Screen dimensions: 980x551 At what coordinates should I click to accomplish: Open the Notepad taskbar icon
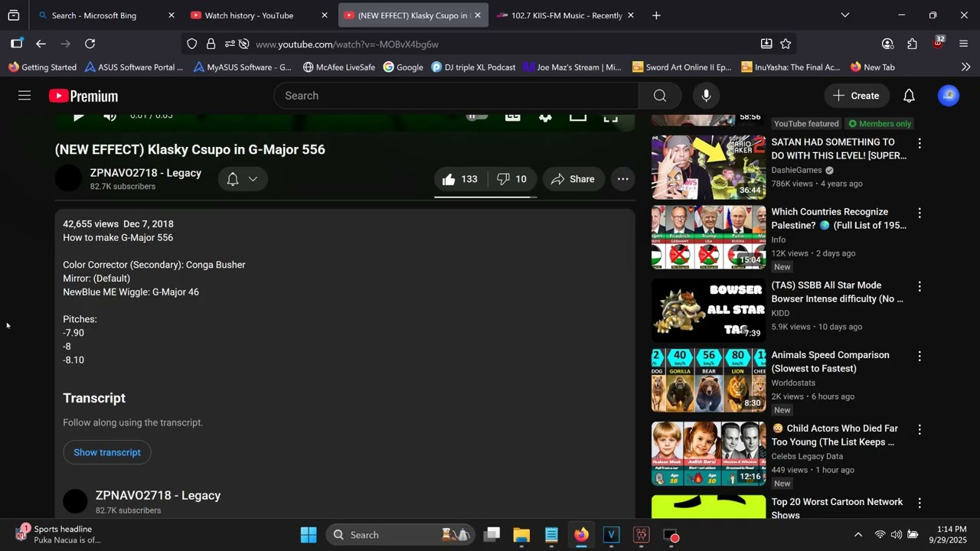[551, 535]
